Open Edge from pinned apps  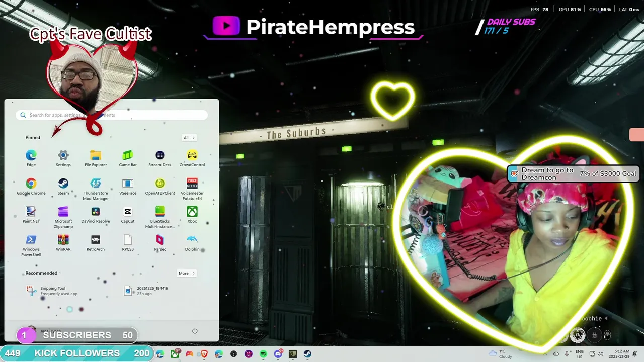point(31,158)
